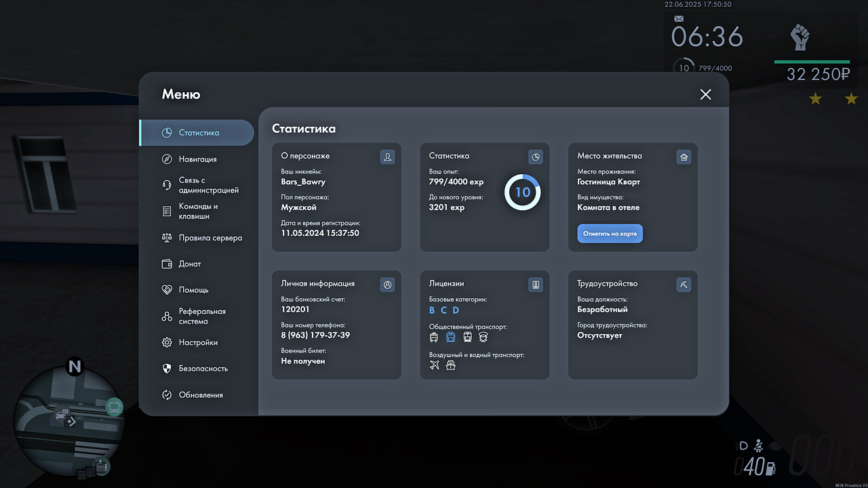This screenshot has height=488, width=868.
Task: Click the trolleybus license icon
Action: point(434,337)
